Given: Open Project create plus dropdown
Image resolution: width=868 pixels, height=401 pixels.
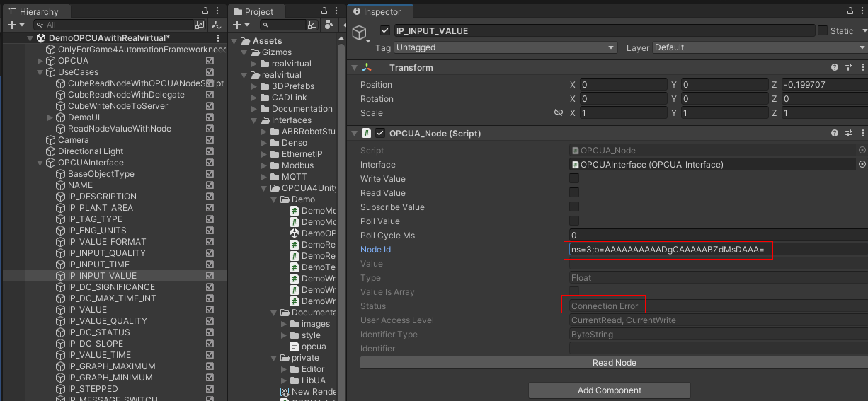Looking at the screenshot, I should click(241, 25).
